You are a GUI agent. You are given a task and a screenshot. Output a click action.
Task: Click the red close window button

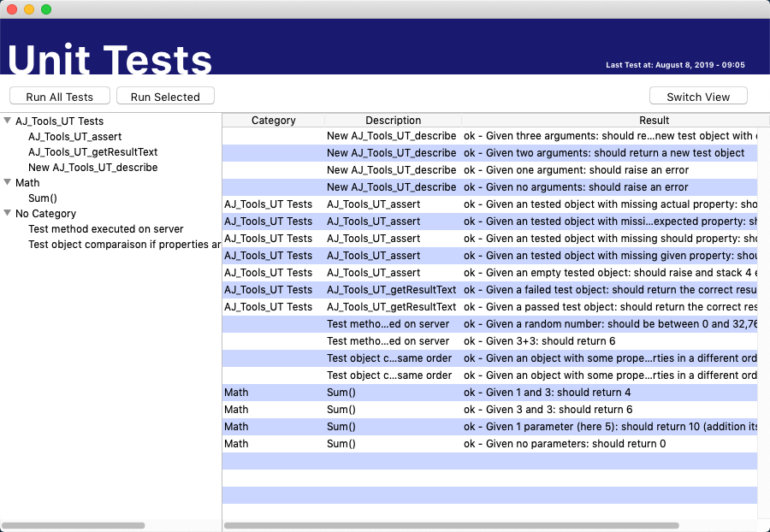pos(12,9)
